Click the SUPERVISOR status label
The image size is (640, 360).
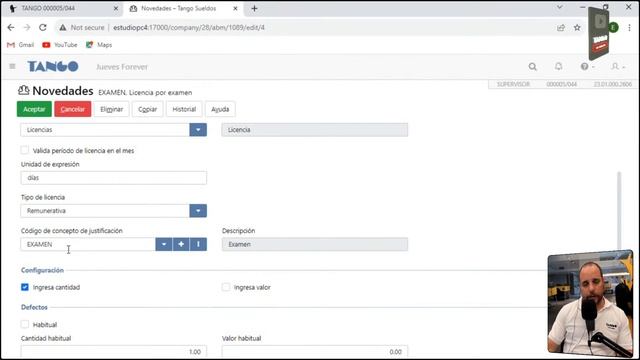pyautogui.click(x=513, y=84)
